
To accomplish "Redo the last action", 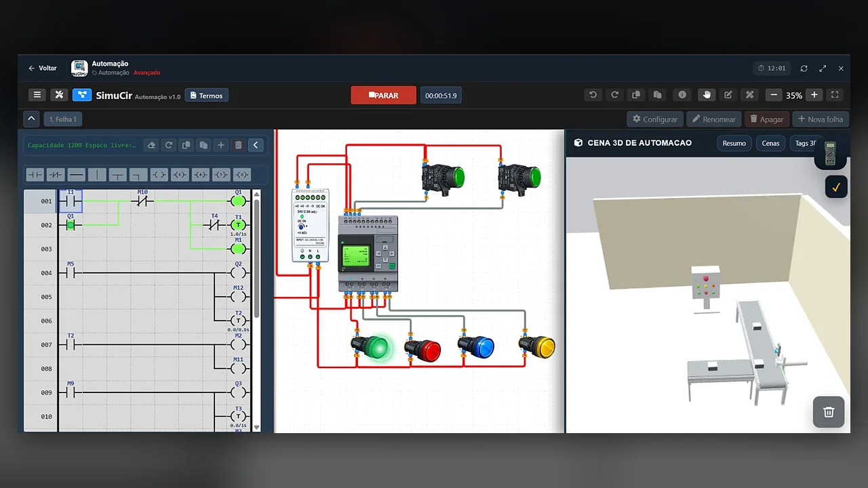I will pos(614,95).
